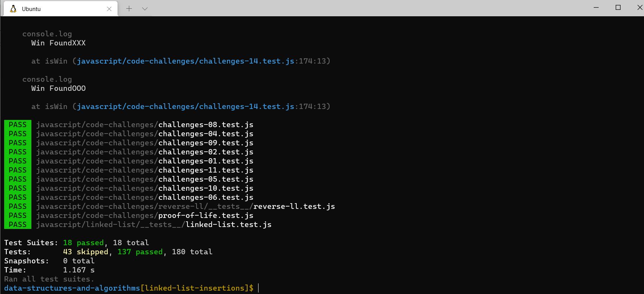
Task: Click challenges-01.test.js file name
Action: [x=206, y=161]
